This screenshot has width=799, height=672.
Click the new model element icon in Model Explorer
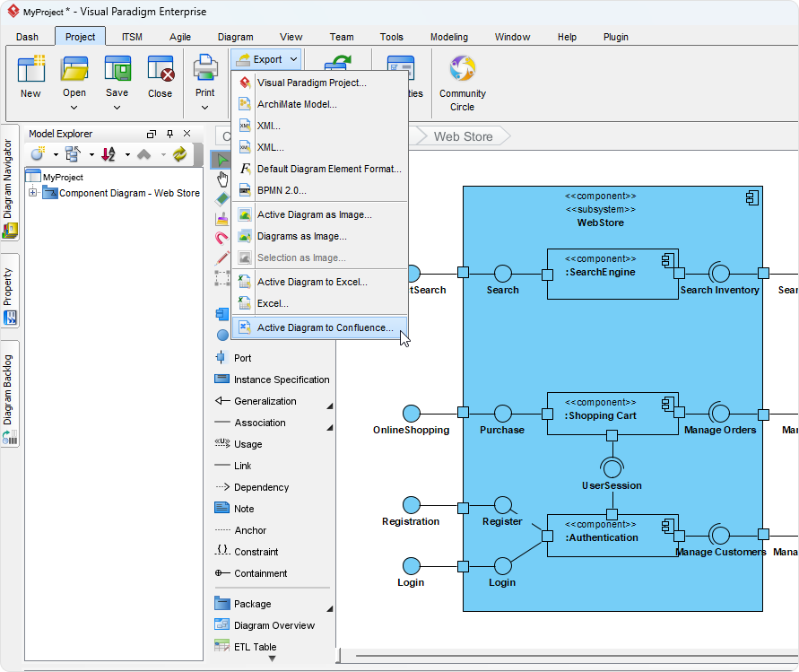38,154
